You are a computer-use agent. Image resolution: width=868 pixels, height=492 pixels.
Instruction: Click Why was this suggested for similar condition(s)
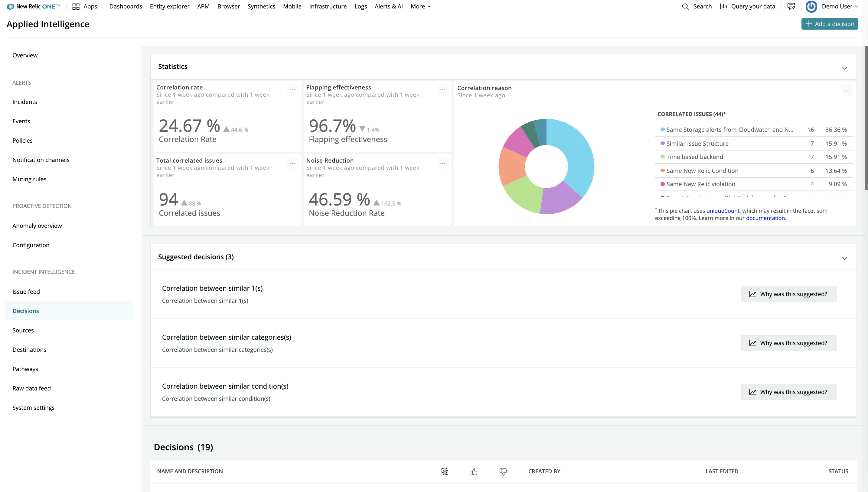point(789,392)
